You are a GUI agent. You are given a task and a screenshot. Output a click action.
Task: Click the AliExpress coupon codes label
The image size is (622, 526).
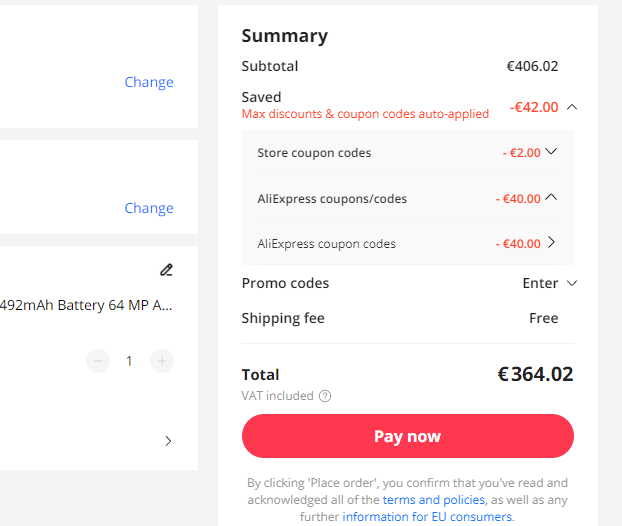point(326,244)
